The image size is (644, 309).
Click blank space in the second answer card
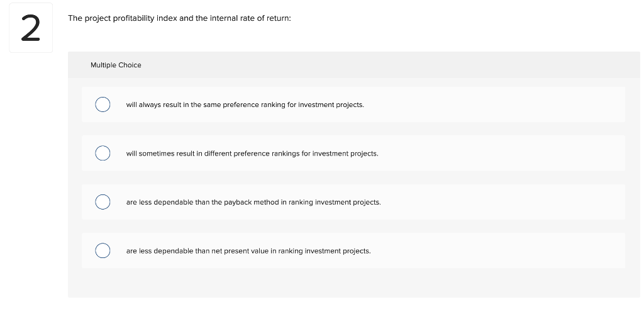[x=503, y=153]
